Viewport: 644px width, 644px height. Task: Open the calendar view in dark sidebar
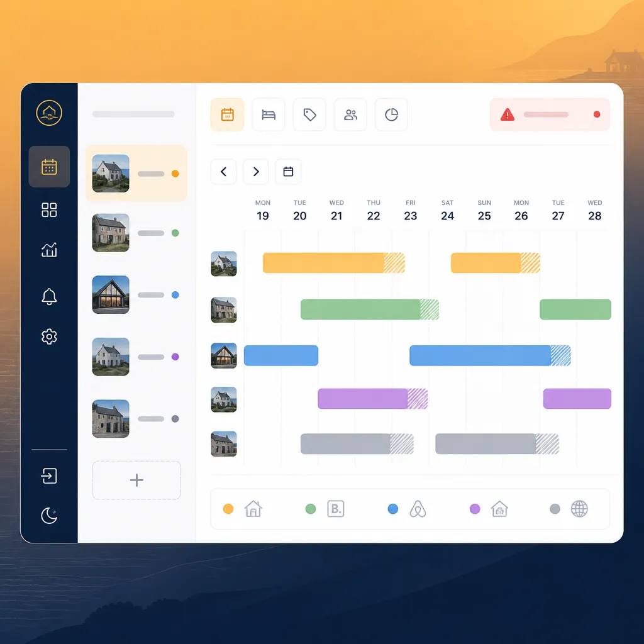tap(49, 167)
